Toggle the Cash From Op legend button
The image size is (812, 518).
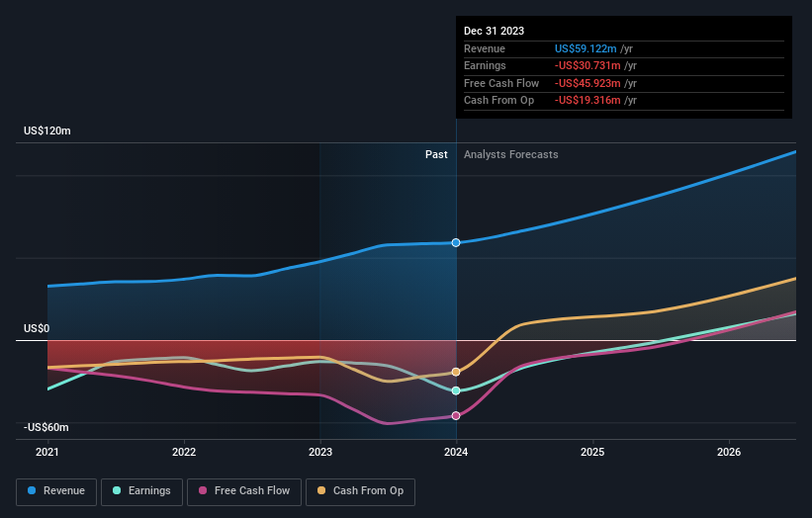[360, 491]
